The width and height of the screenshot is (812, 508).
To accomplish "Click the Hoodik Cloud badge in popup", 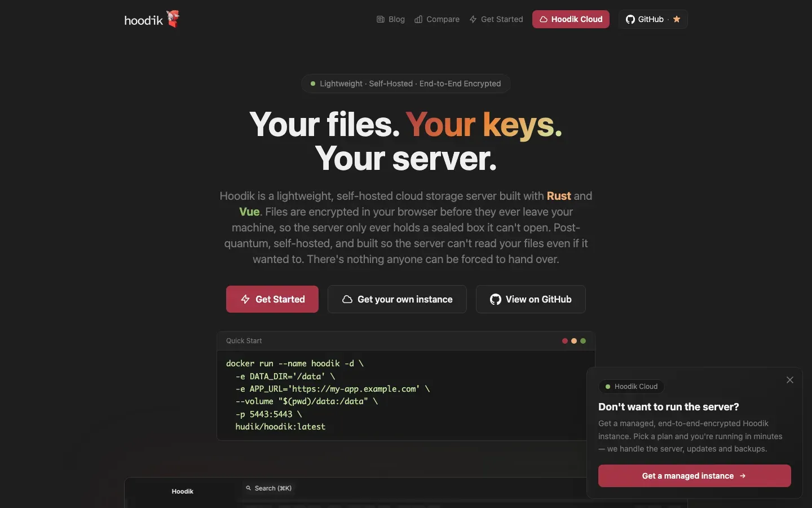I will click(631, 387).
